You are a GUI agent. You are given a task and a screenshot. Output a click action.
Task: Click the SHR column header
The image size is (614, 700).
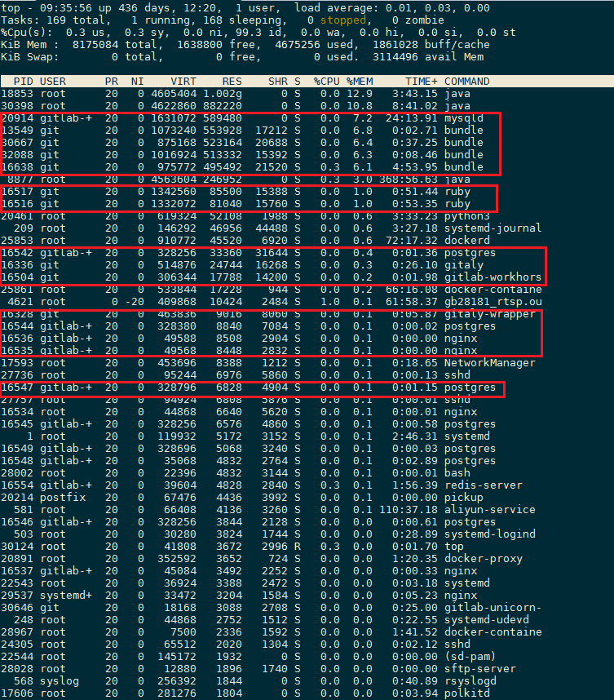(278, 82)
